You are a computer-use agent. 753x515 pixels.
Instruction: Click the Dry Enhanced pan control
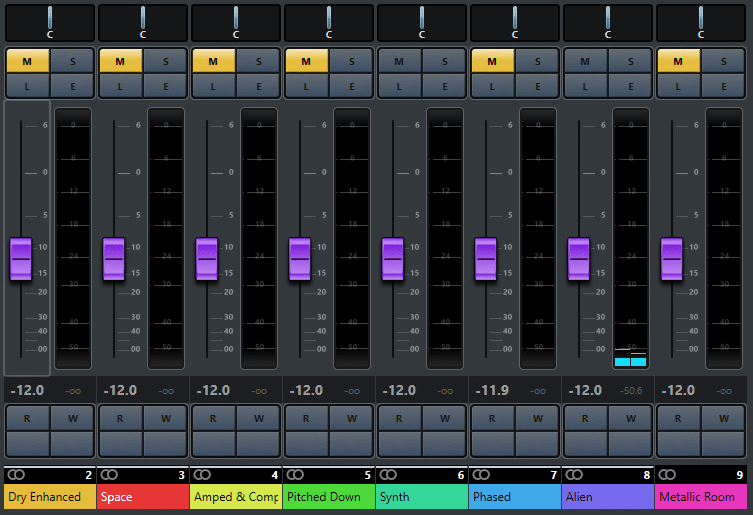(x=50, y=23)
